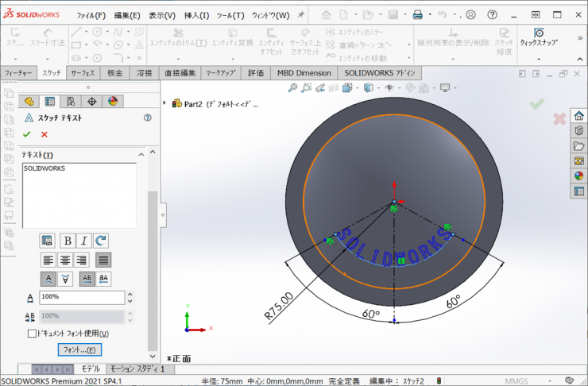Switch to モデル bottom tab
Viewport: 588px width, 386px height.
(91, 369)
